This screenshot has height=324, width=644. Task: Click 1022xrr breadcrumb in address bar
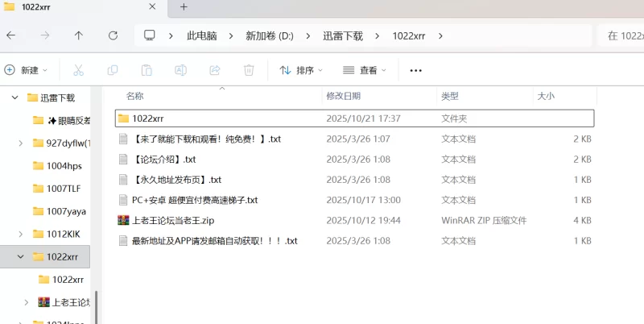click(x=409, y=35)
